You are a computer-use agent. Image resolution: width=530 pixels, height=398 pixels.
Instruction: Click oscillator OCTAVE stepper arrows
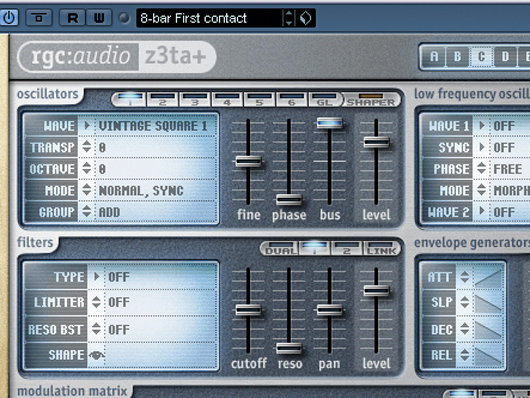(x=87, y=169)
